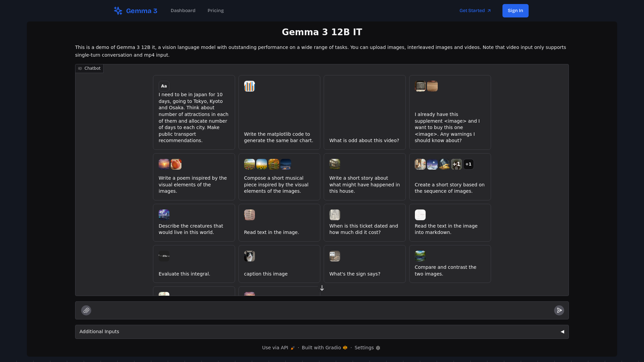Click first supplement image thumbnail
Viewport: 644px width, 362px height.
tap(420, 86)
